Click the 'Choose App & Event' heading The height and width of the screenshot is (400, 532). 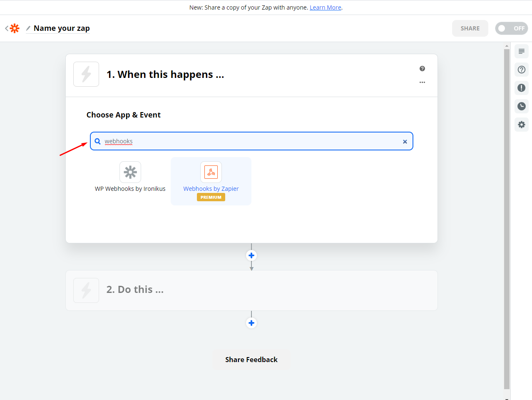pos(124,115)
